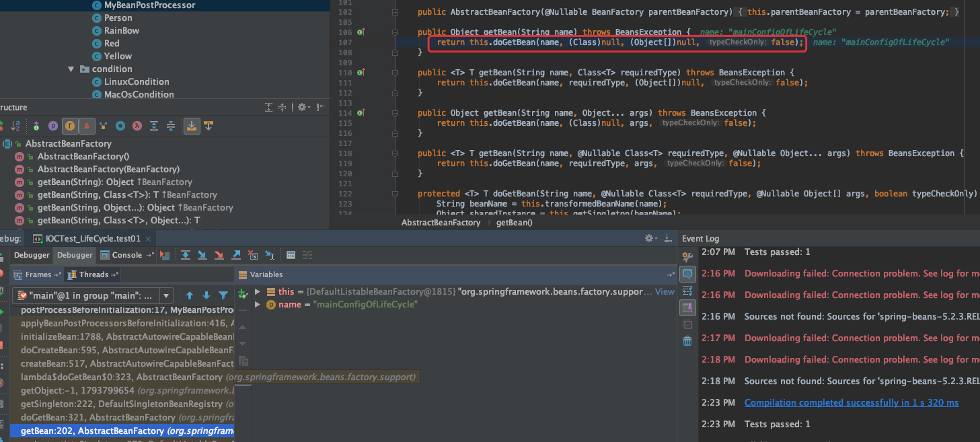Image resolution: width=980 pixels, height=442 pixels.
Task: Click the frames filter funnel icon
Action: tap(223, 295)
